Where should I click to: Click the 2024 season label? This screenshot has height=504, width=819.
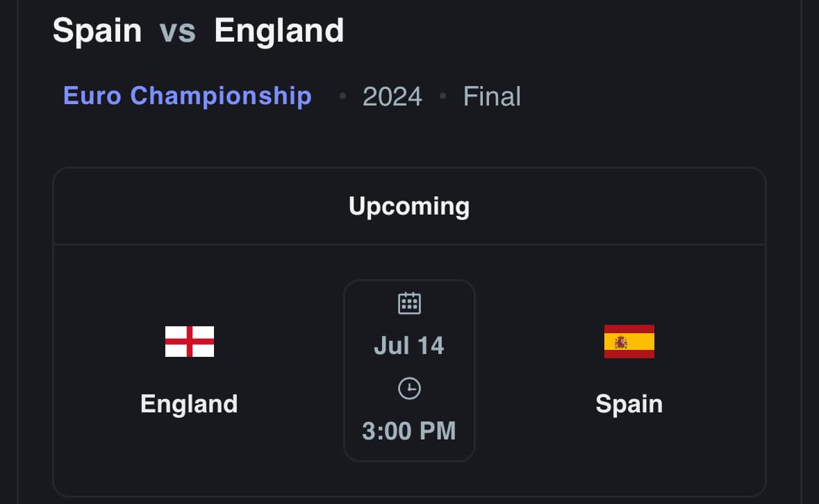(x=392, y=96)
